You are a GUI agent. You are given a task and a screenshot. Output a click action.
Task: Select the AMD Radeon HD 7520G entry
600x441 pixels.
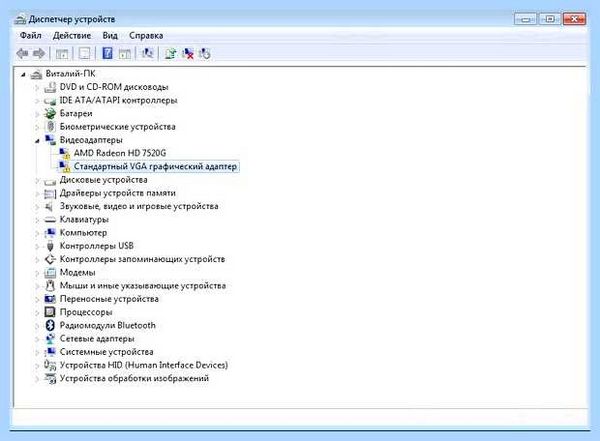(120, 153)
